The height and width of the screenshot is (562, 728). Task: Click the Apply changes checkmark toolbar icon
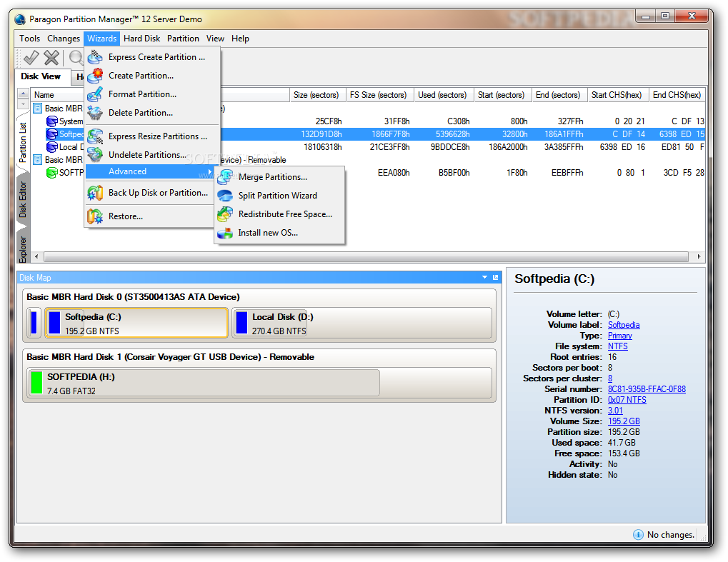pos(31,58)
